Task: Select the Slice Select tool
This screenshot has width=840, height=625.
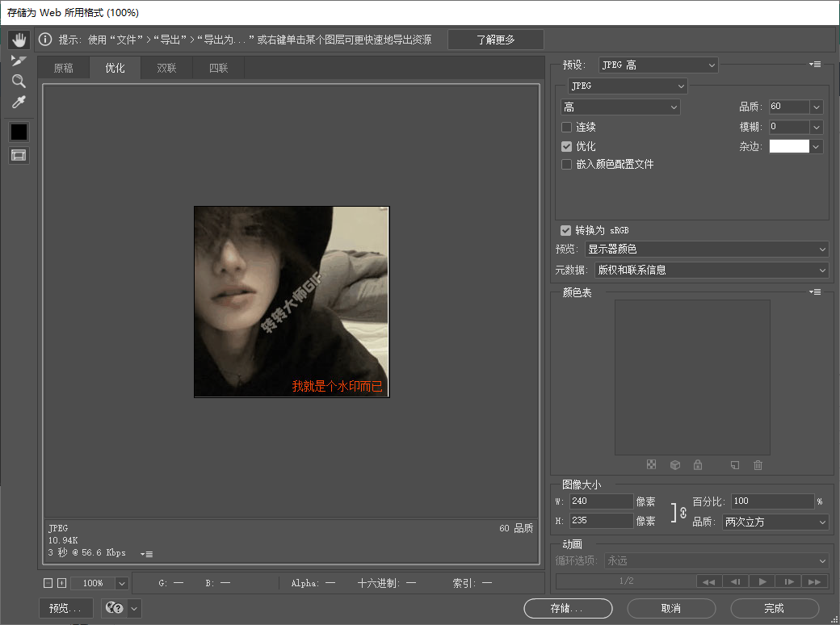Action: [x=19, y=61]
